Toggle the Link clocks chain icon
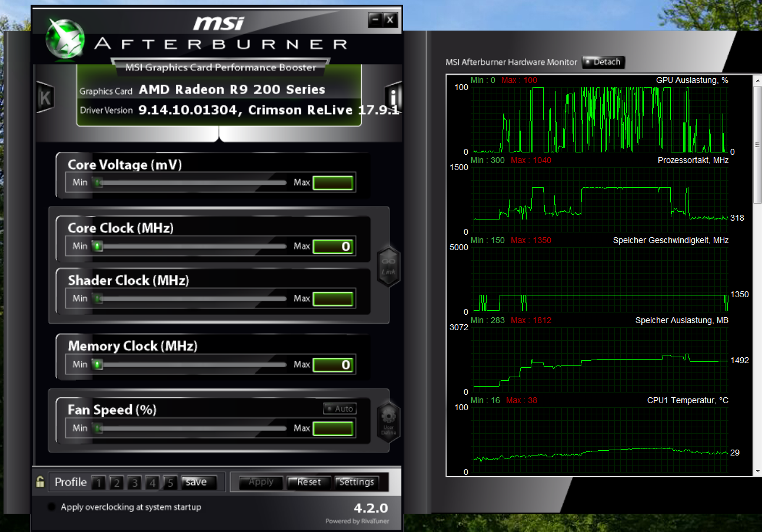Image resolution: width=762 pixels, height=532 pixels. coord(388,267)
